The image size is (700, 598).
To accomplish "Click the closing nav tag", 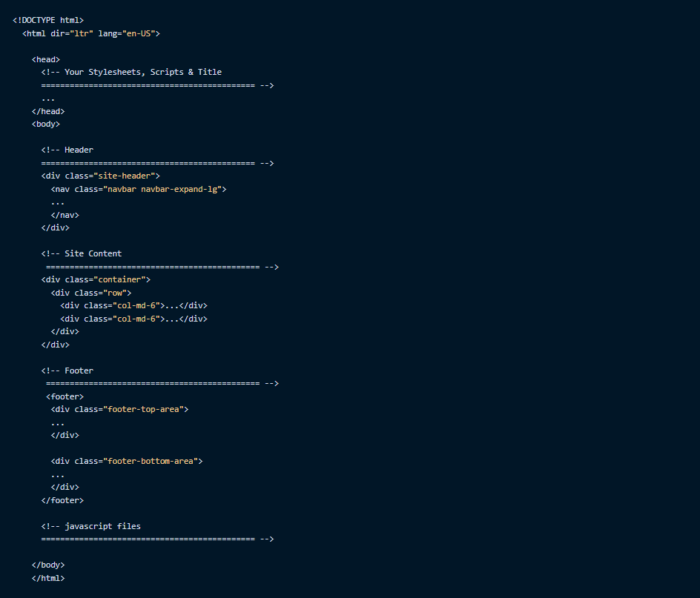I will point(65,215).
